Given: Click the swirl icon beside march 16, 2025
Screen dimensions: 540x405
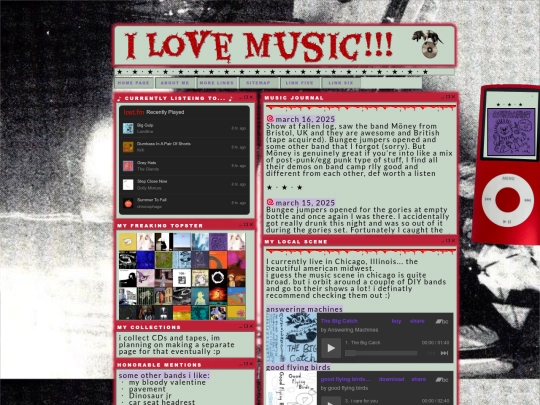Looking at the screenshot, I should (270, 119).
